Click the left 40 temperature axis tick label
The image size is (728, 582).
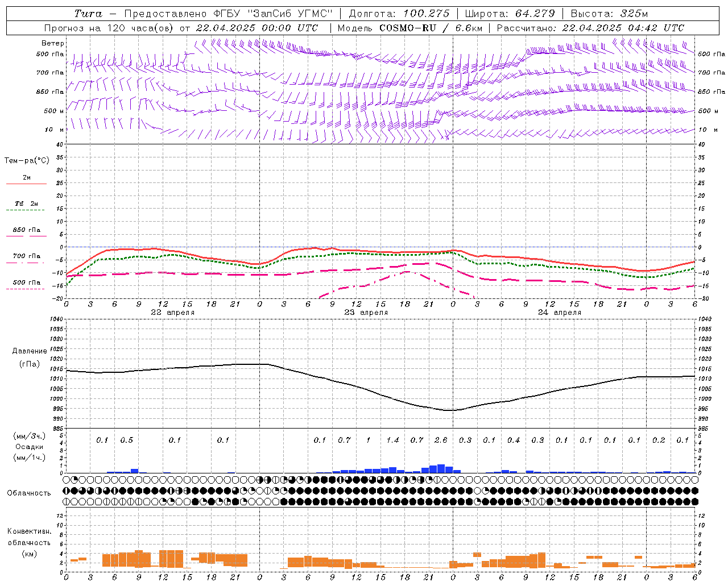pos(60,145)
